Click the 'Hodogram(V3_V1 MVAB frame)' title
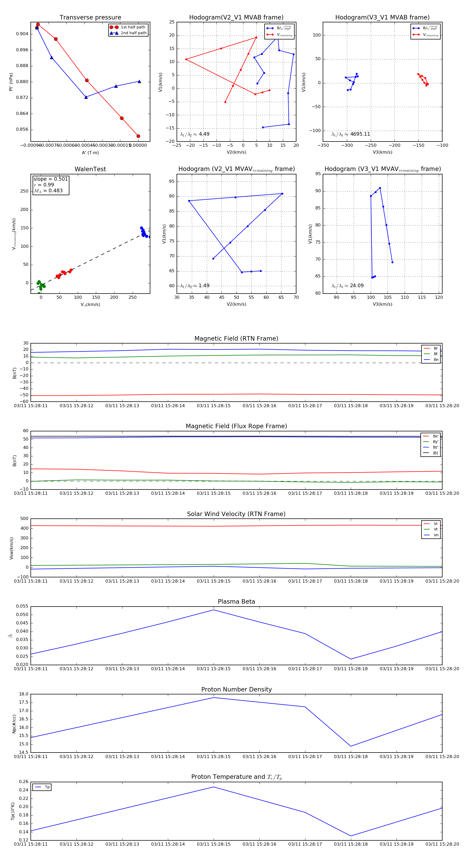 pyautogui.click(x=382, y=18)
